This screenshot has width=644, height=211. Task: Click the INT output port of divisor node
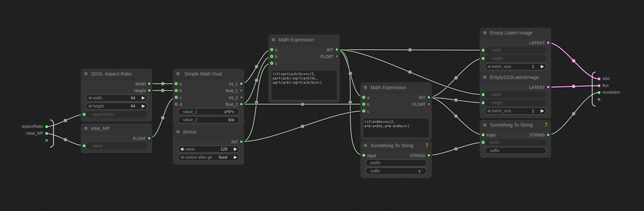241,142
